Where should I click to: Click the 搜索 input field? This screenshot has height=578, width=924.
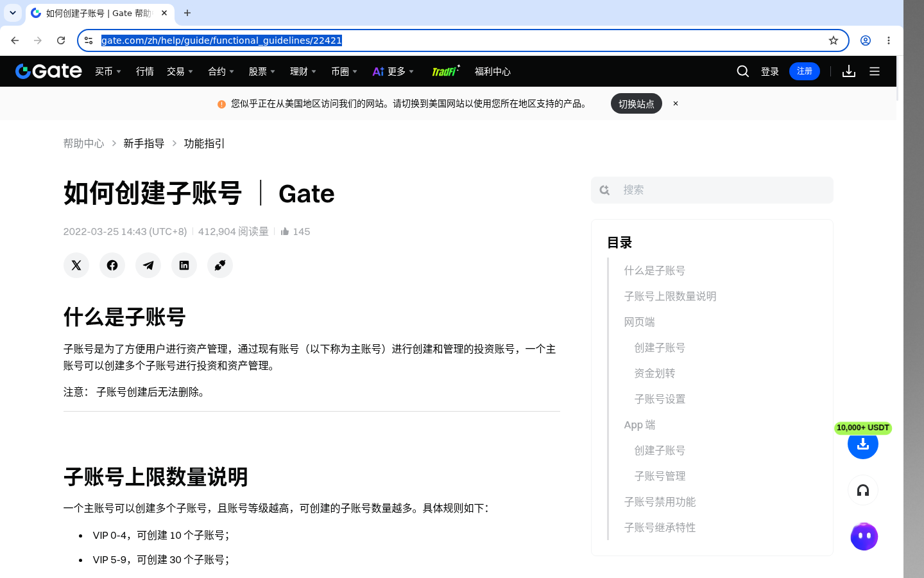click(x=712, y=190)
